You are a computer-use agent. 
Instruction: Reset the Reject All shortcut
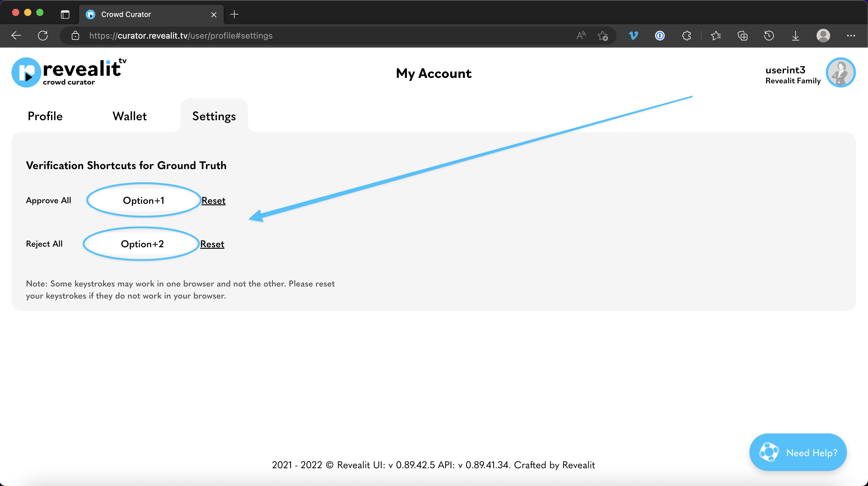tap(212, 244)
